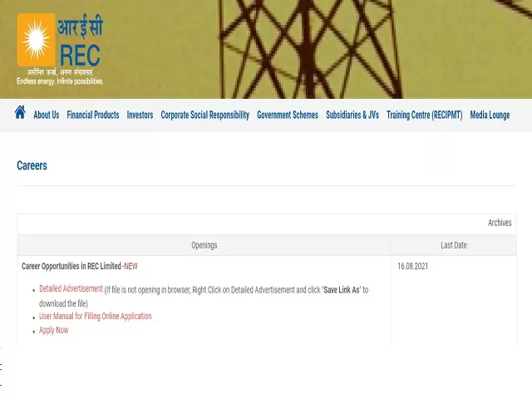The image size is (532, 399).
Task: Open the Archives link
Action: 500,223
